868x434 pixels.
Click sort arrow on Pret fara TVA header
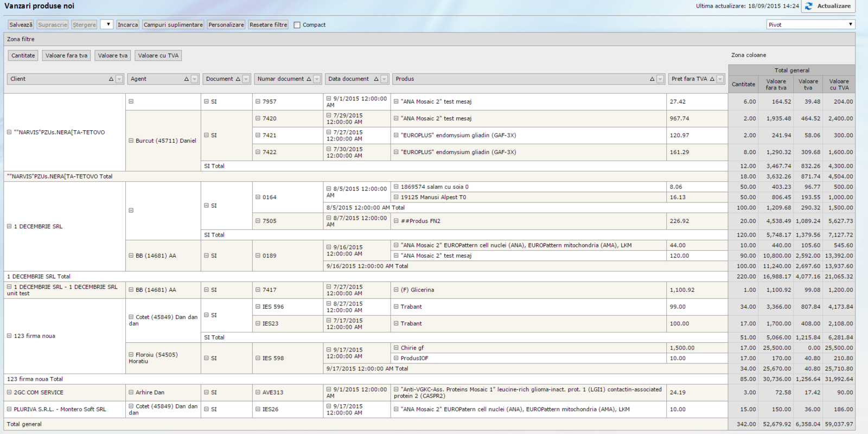pos(712,79)
